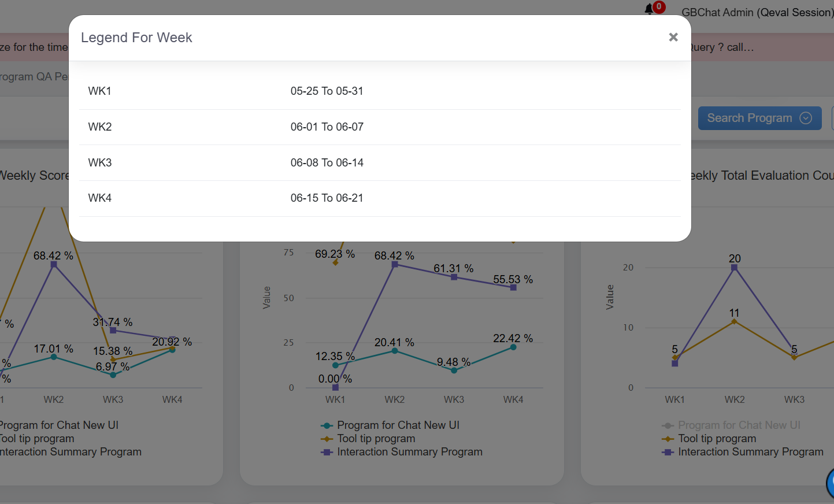Toggle Interaction Summary Program in middle chart legend
Image resolution: width=834 pixels, height=504 pixels.
tap(409, 452)
